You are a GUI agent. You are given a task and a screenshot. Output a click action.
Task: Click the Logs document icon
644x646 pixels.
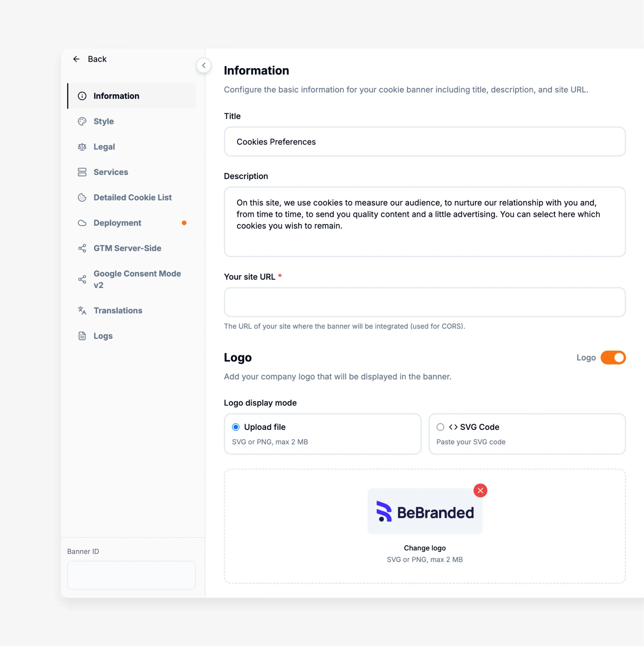tap(82, 336)
